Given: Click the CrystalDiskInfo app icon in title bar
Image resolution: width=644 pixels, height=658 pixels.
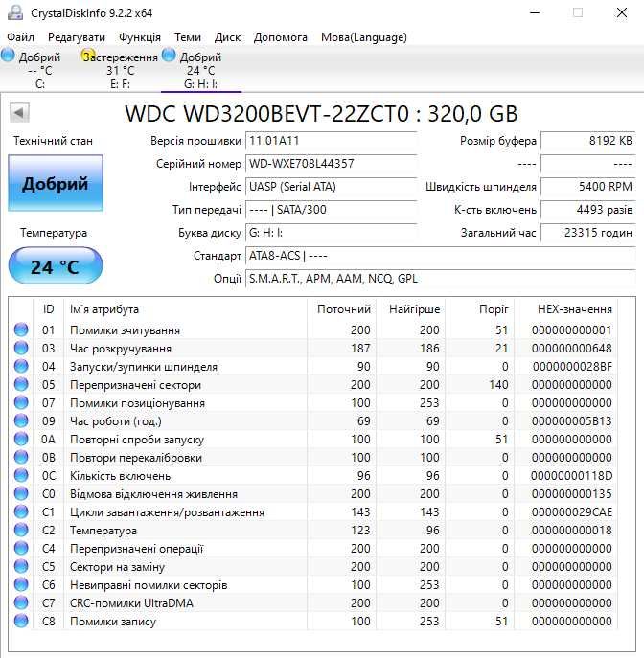Looking at the screenshot, I should click(x=15, y=12).
